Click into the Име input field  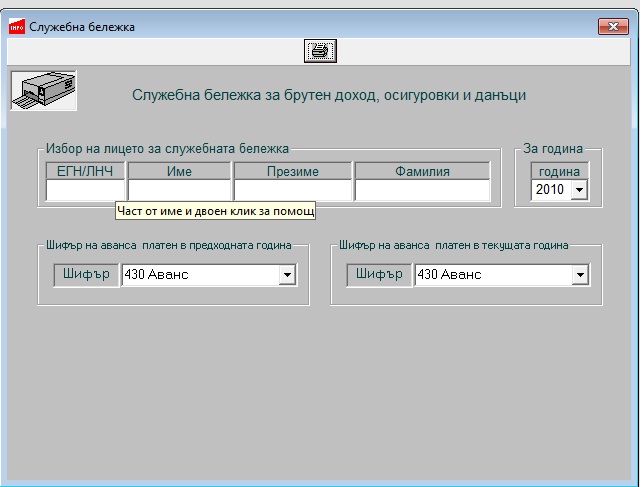tap(179, 190)
